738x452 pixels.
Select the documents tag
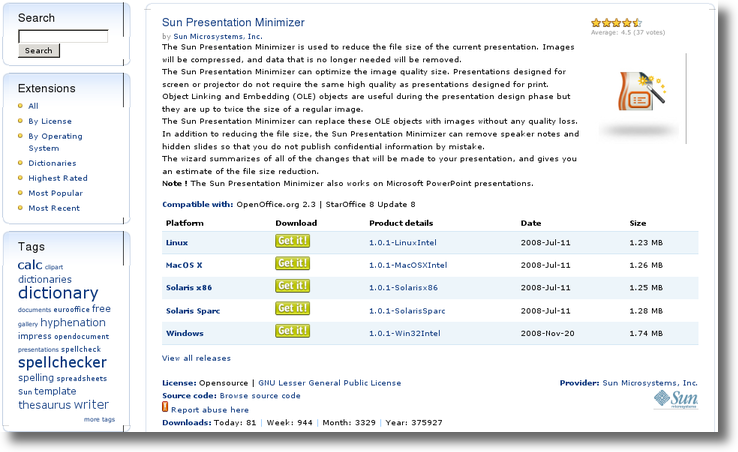click(34, 310)
